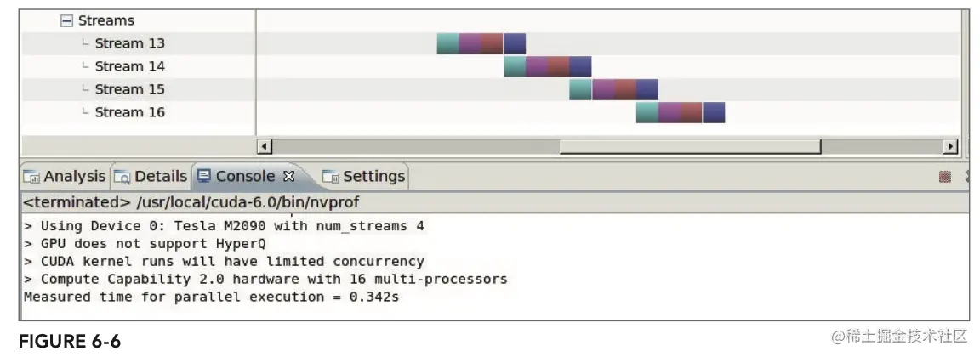The width and height of the screenshot is (980, 357).
Task: Click the teal segment of Stream 13
Action: tap(447, 43)
